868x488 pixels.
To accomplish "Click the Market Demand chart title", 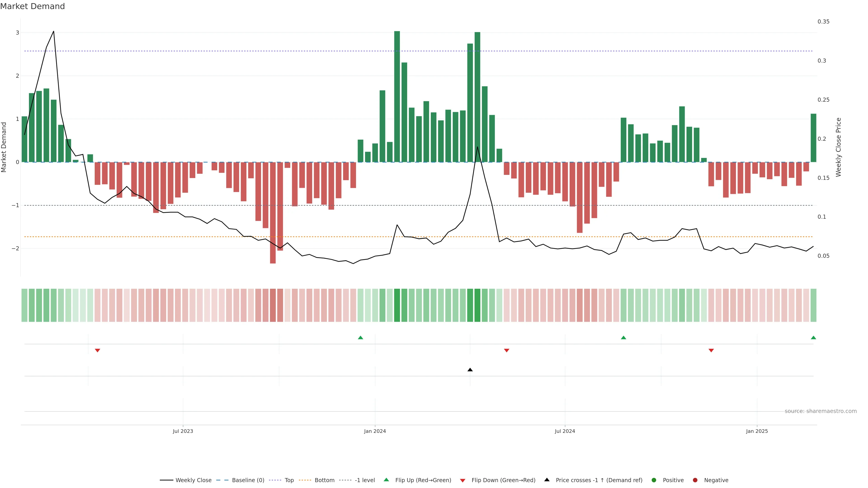I will 32,6.
